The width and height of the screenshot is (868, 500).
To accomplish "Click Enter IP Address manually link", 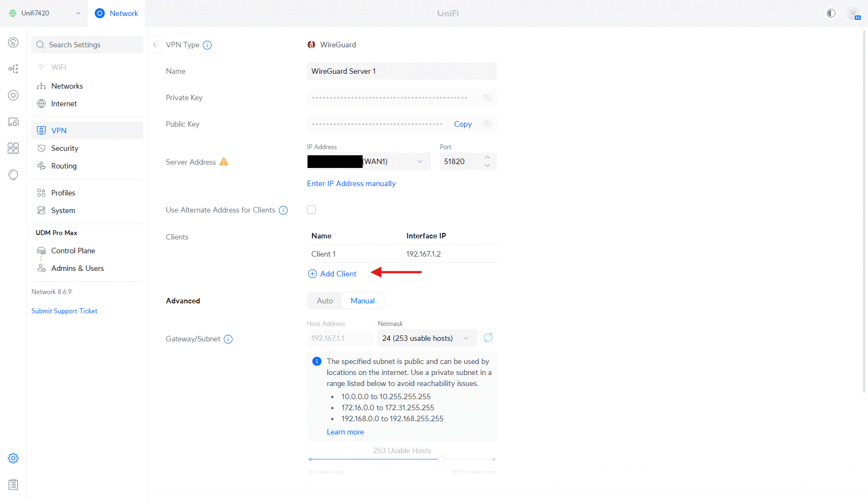I will 351,183.
